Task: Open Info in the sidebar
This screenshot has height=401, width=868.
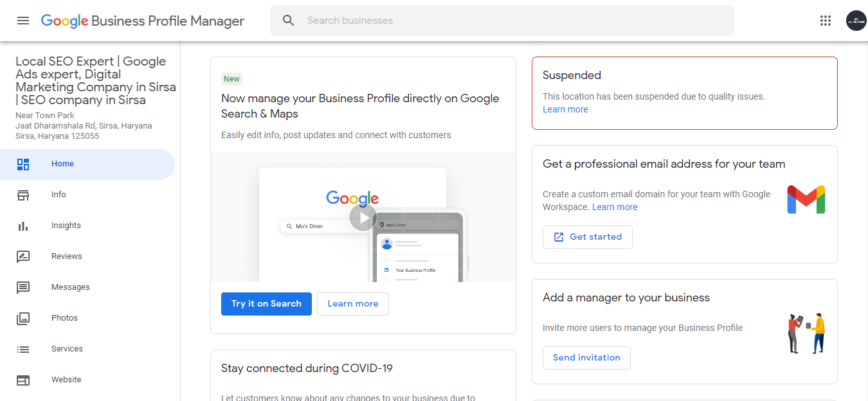Action: 87,195
